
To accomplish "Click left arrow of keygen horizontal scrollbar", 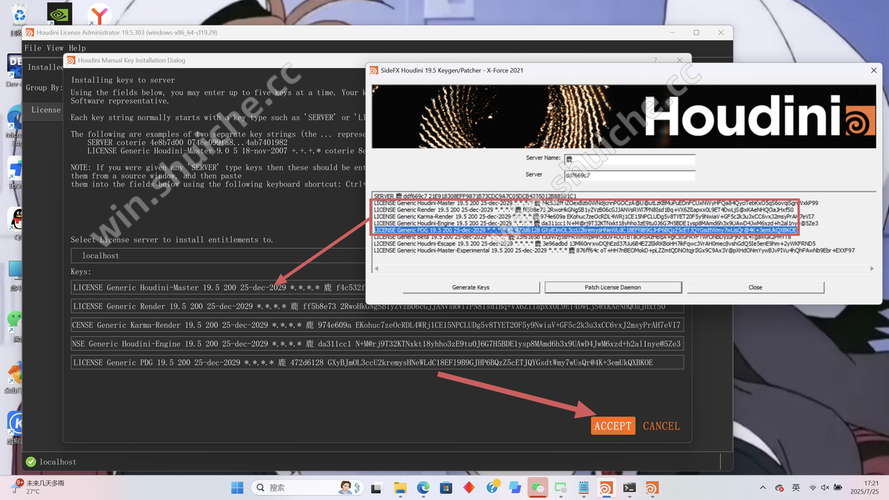I will [376, 269].
